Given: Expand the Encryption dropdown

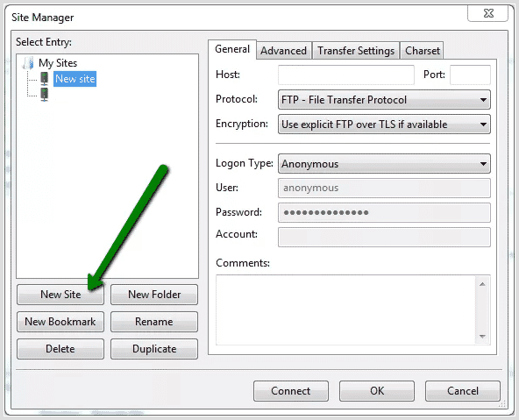Looking at the screenshot, I should point(384,125).
